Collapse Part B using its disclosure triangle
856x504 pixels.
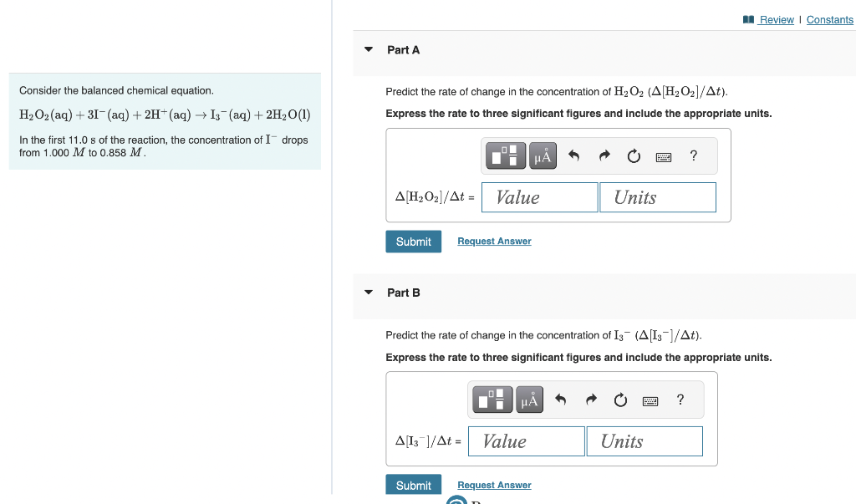click(x=369, y=293)
